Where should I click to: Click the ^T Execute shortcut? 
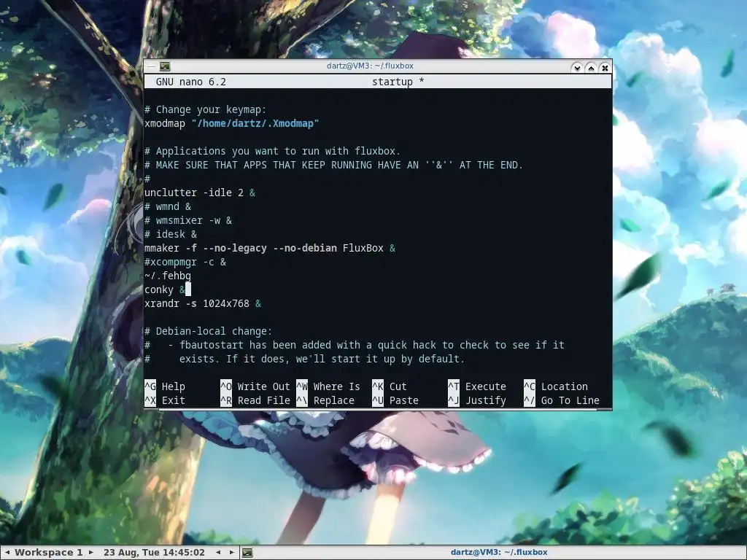coord(477,386)
